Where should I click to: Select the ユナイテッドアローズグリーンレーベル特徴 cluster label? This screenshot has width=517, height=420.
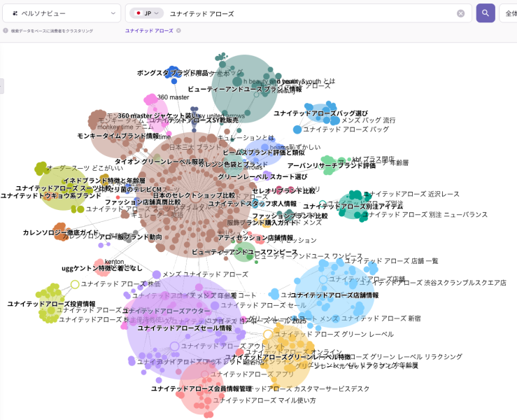[x=288, y=357]
